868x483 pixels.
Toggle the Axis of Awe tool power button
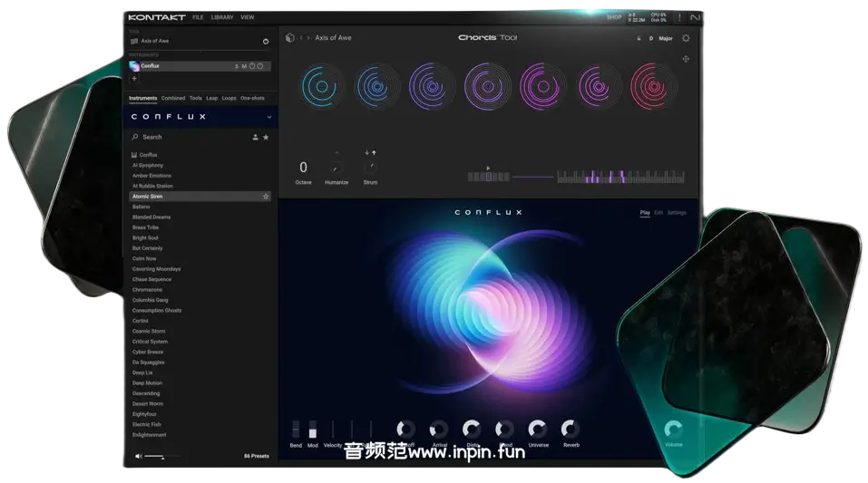tap(266, 42)
